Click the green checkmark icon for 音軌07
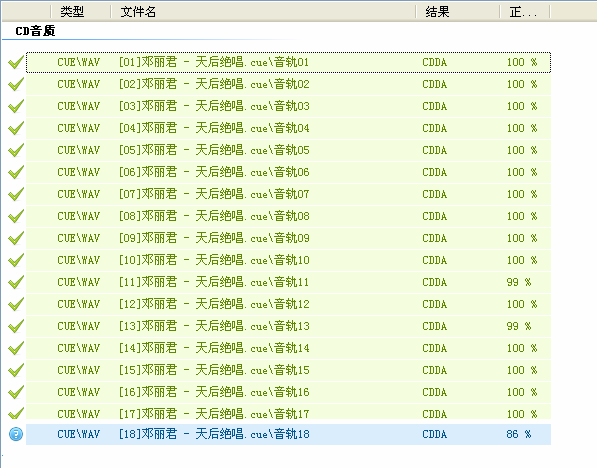Viewport: 597px width, 468px height. pos(16,195)
